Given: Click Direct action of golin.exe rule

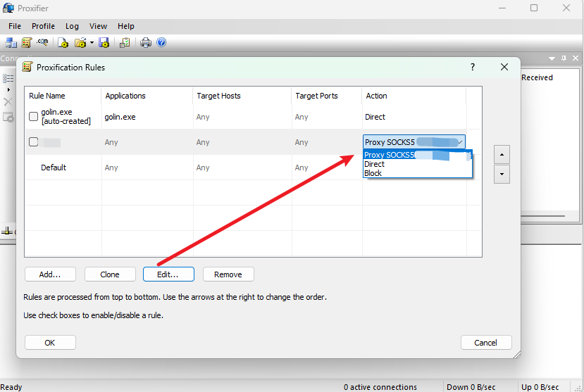Looking at the screenshot, I should tap(375, 117).
